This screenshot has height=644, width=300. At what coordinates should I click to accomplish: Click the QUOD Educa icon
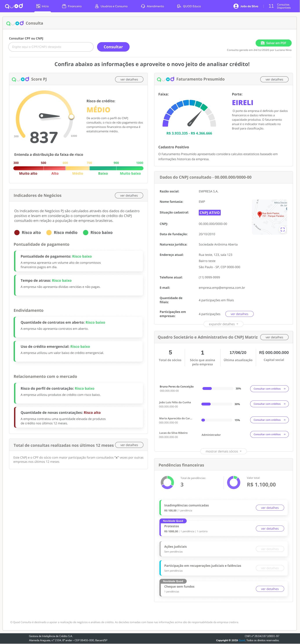(x=179, y=6)
